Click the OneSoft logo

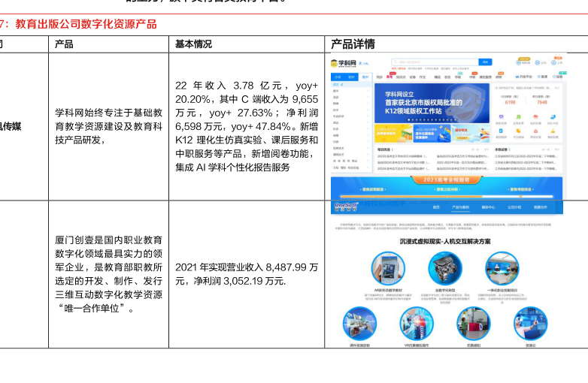tap(346, 207)
